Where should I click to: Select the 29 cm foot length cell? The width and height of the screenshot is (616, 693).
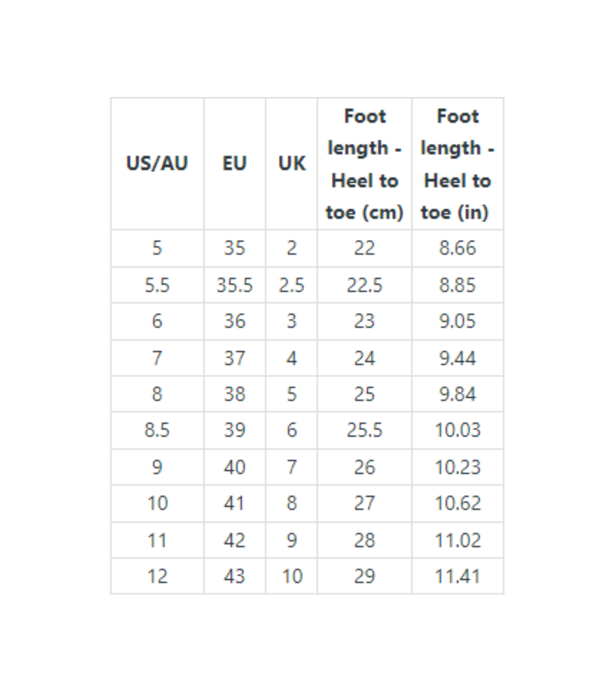tap(364, 576)
